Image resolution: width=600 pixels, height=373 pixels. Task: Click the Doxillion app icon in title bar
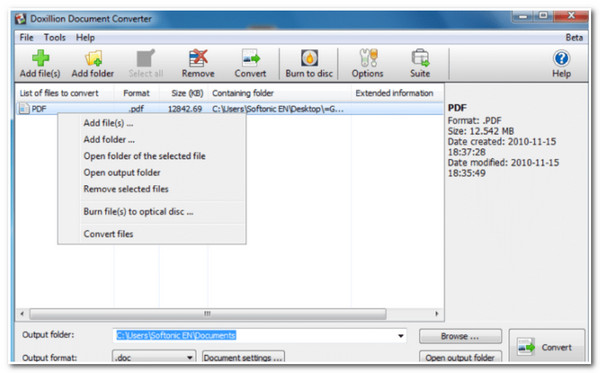tap(21, 18)
